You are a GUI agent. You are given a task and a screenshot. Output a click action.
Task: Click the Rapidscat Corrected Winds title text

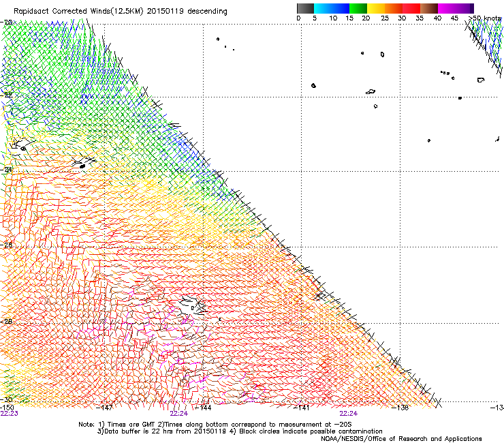pyautogui.click(x=121, y=11)
